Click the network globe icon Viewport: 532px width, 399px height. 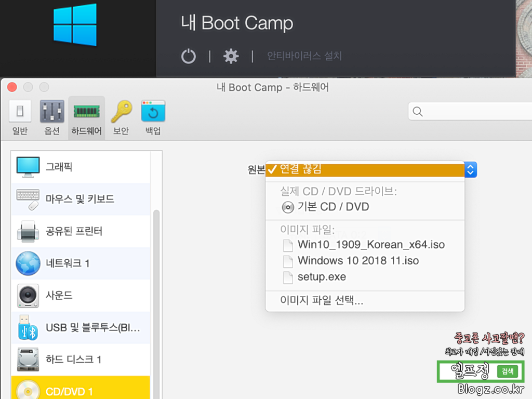28,263
